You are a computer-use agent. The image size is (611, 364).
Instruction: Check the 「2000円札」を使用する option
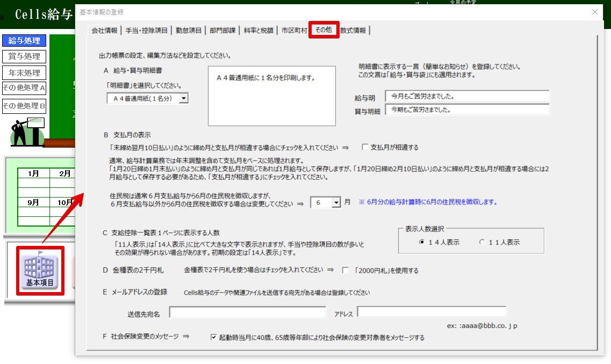pos(346,270)
